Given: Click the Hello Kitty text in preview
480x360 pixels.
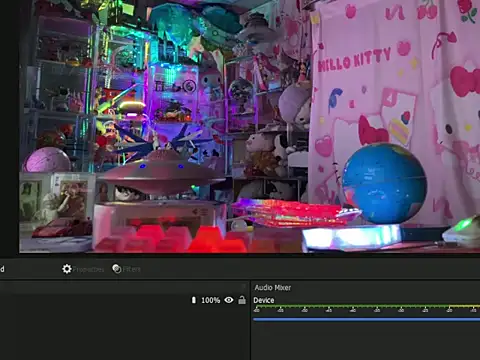Looking at the screenshot, I should tap(354, 60).
